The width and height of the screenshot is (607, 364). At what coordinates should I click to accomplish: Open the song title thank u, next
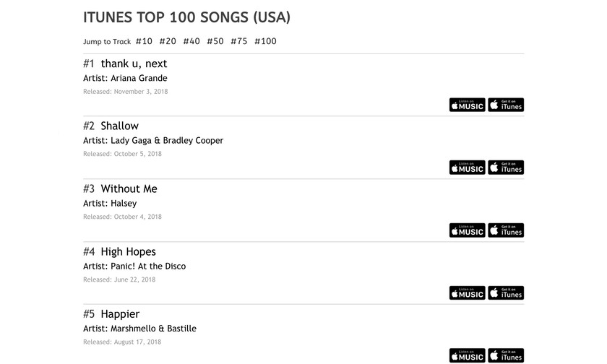(134, 64)
